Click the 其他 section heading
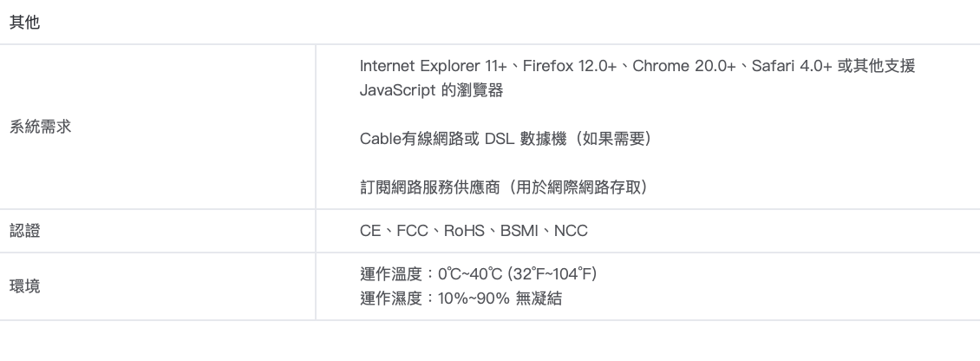The width and height of the screenshot is (980, 361). click(23, 23)
